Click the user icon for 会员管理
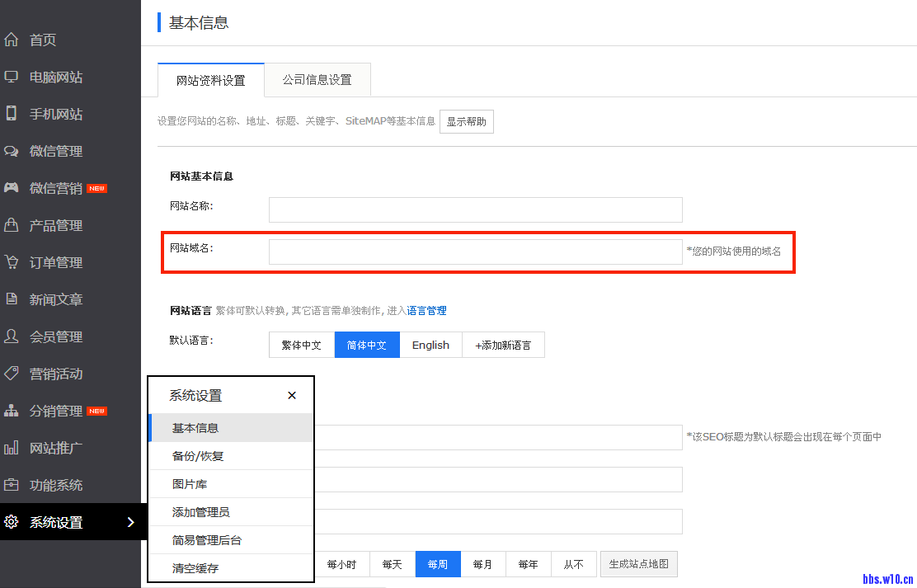Viewport: 917px width, 588px height. (x=12, y=336)
